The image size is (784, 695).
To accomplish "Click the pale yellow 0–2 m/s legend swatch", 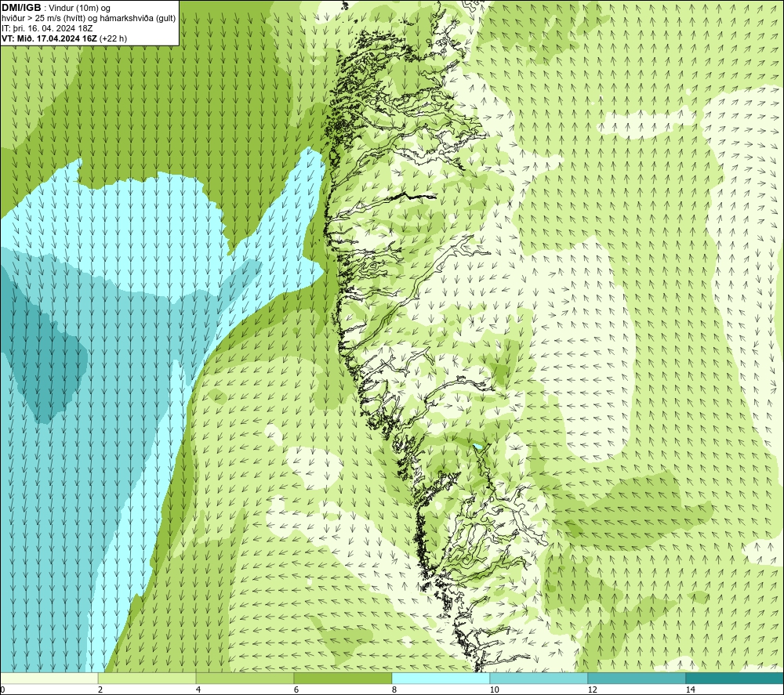I will coord(49,678).
